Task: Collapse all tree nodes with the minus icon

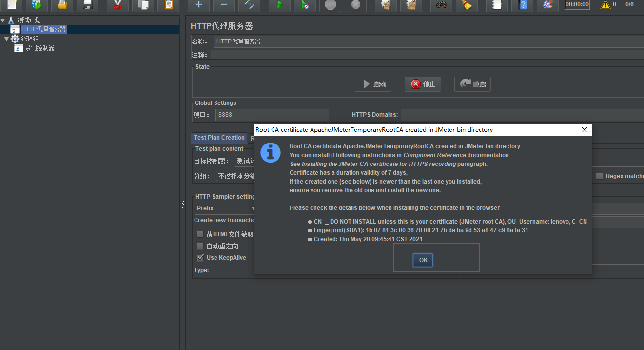Action: [224, 5]
